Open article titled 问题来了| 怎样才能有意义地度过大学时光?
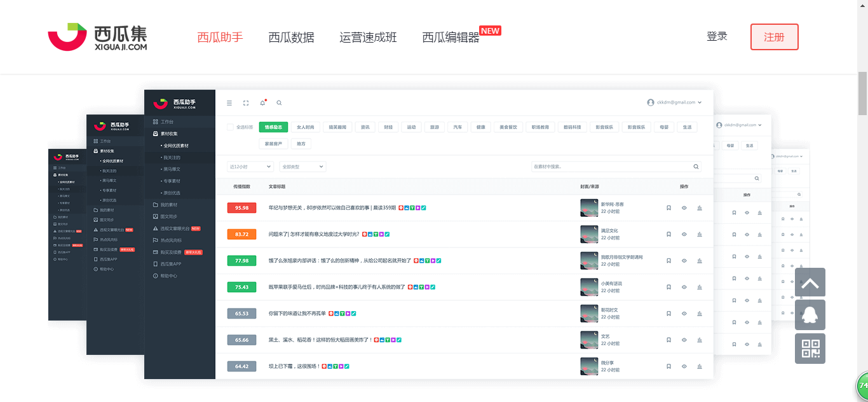 [314, 234]
